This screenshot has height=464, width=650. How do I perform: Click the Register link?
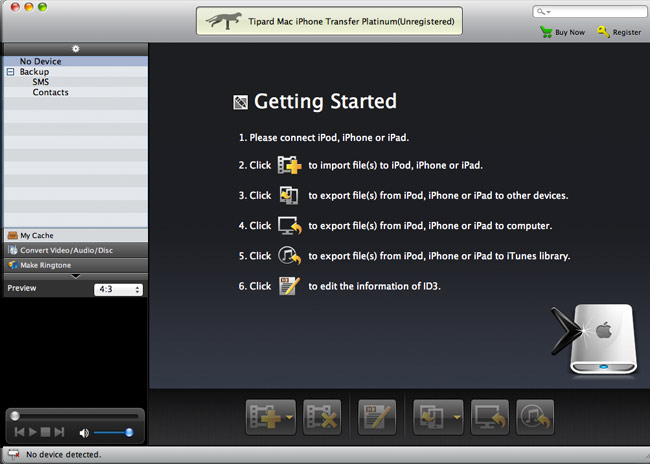(627, 32)
